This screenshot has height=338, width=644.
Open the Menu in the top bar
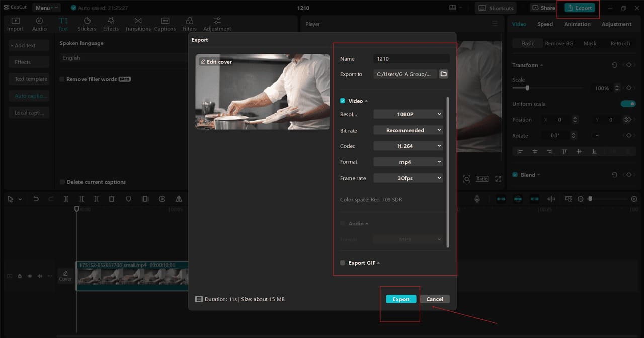(x=46, y=7)
